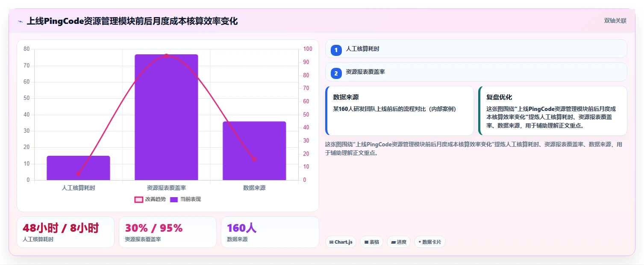Click the 表格 tag icon
This screenshot has height=265, width=644.
[366, 242]
